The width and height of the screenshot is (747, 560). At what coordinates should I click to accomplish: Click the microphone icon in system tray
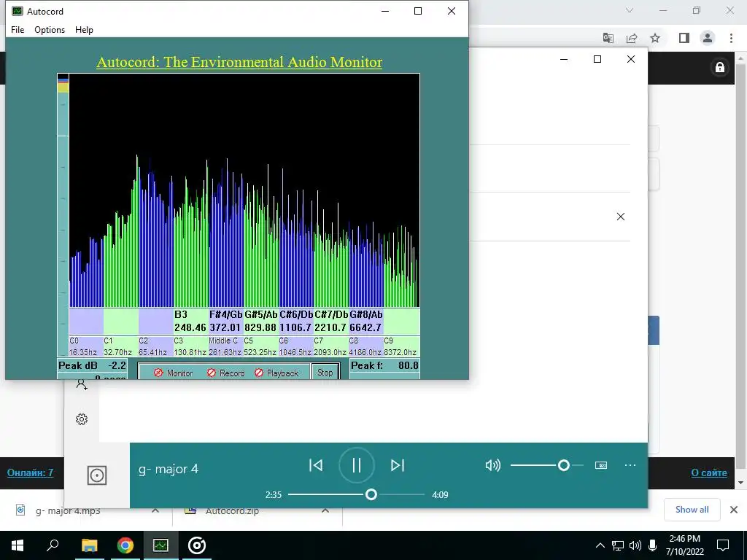(x=652, y=545)
